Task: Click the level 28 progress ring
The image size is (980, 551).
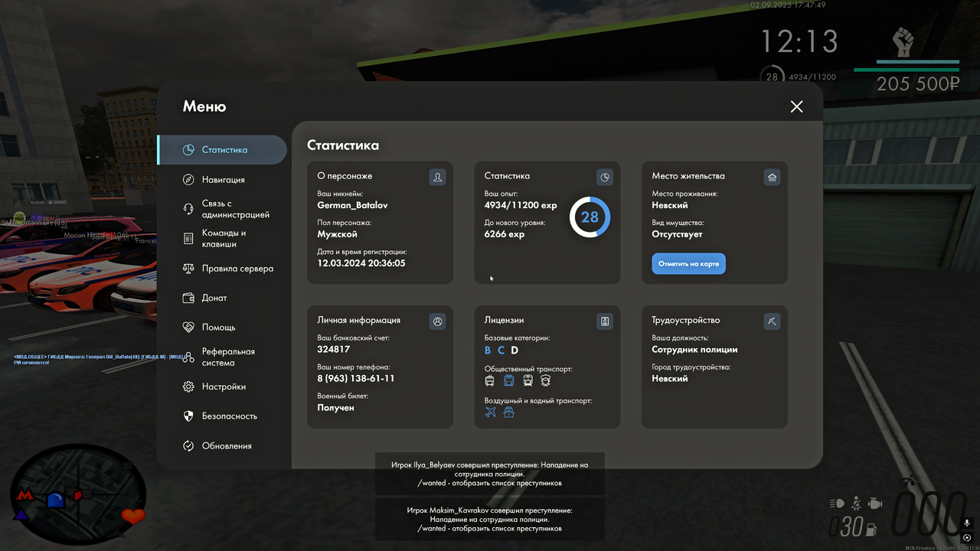Action: [590, 217]
